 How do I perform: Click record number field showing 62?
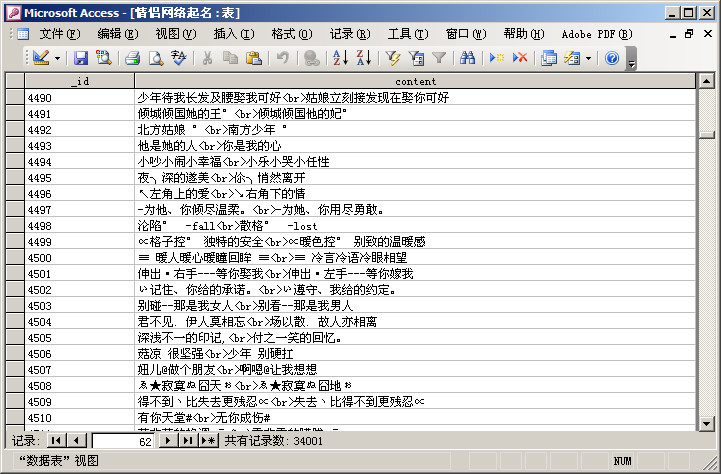(122, 441)
